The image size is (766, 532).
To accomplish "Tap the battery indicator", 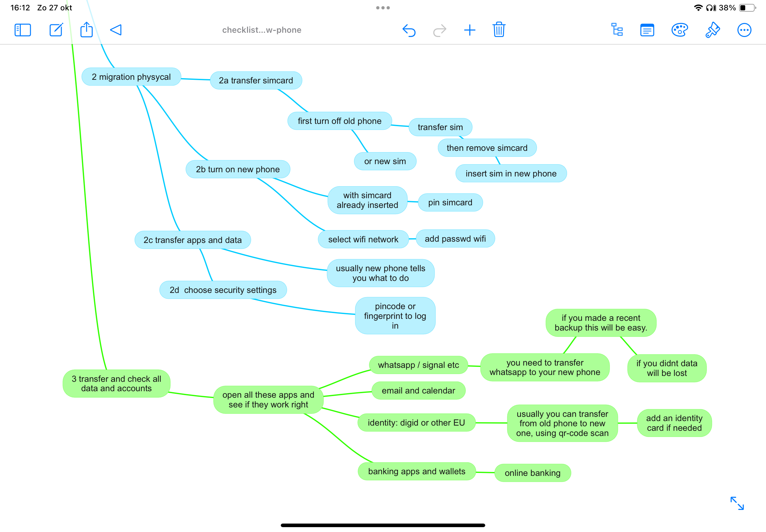I will (x=747, y=8).
